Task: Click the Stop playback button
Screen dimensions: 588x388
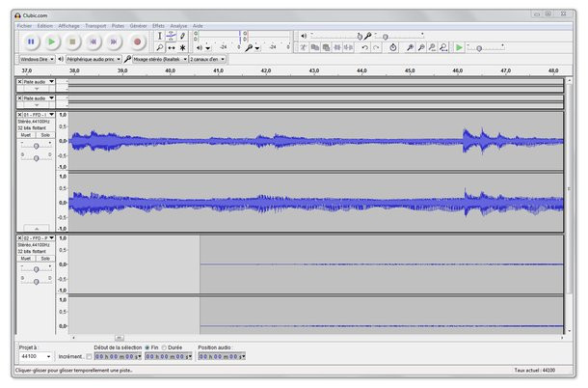Action: click(x=73, y=42)
